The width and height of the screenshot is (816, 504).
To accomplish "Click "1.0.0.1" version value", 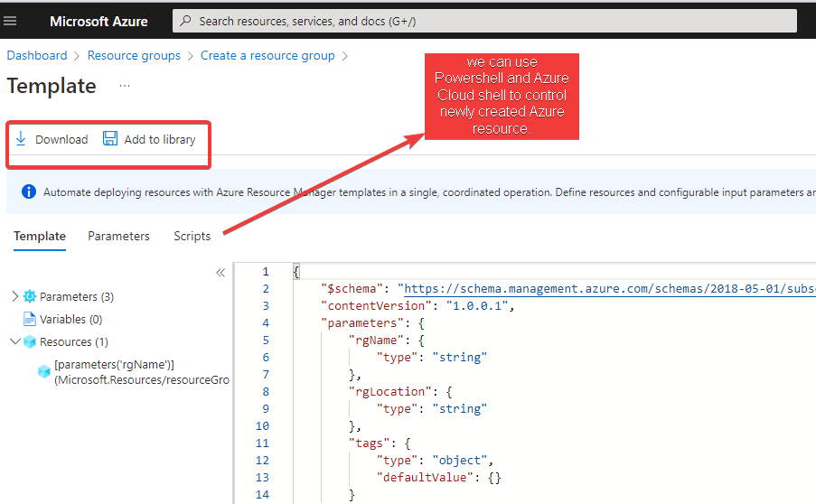I will 477,306.
